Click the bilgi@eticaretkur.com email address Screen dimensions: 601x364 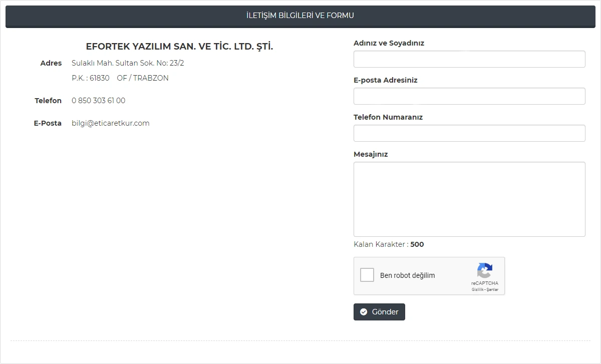point(111,123)
